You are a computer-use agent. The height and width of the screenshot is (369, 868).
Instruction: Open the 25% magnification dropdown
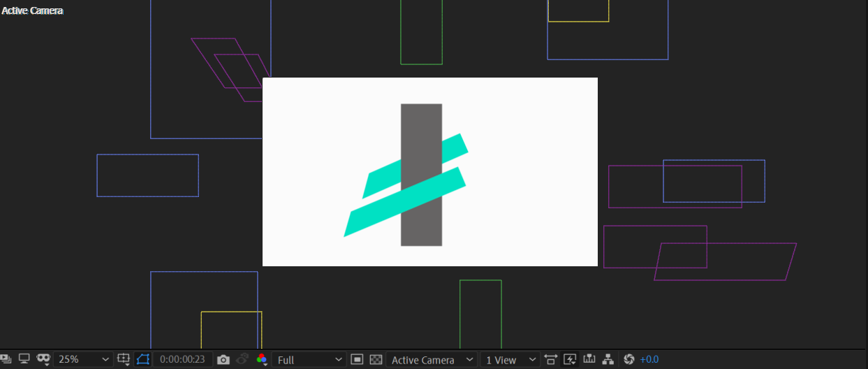point(83,359)
